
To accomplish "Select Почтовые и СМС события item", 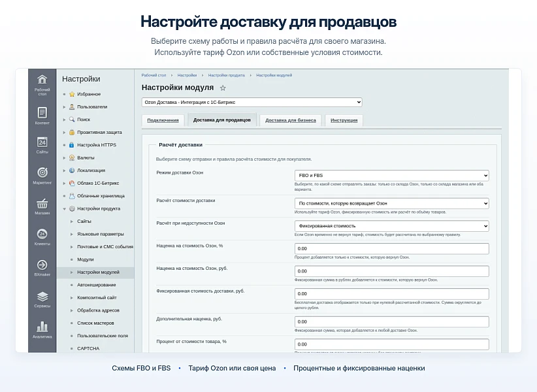I will [x=105, y=247].
